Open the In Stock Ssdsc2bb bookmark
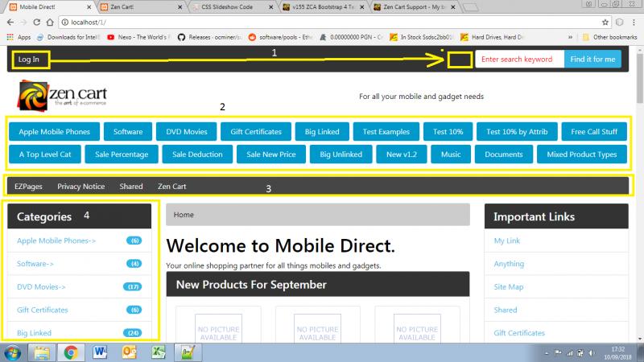This screenshot has height=362, width=644. (422, 37)
